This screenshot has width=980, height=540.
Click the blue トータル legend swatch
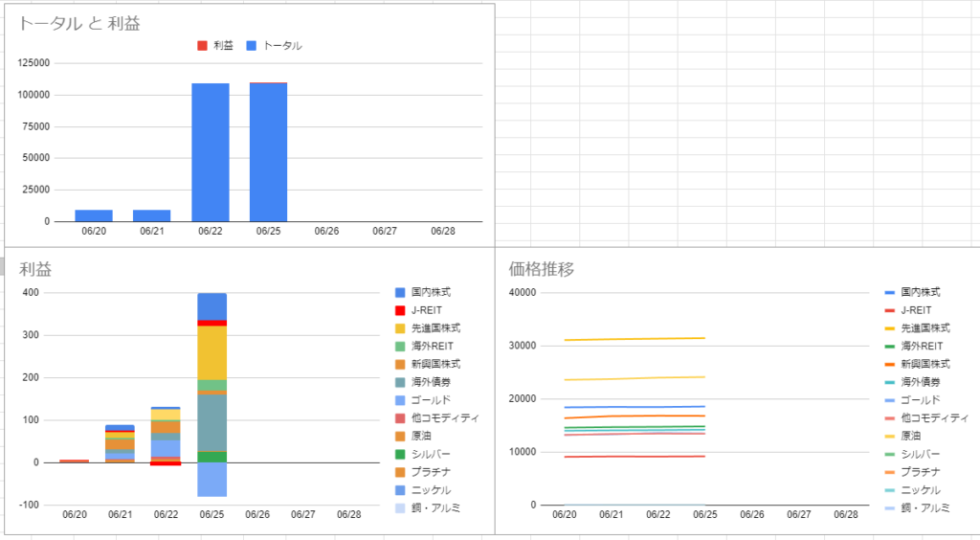click(252, 45)
